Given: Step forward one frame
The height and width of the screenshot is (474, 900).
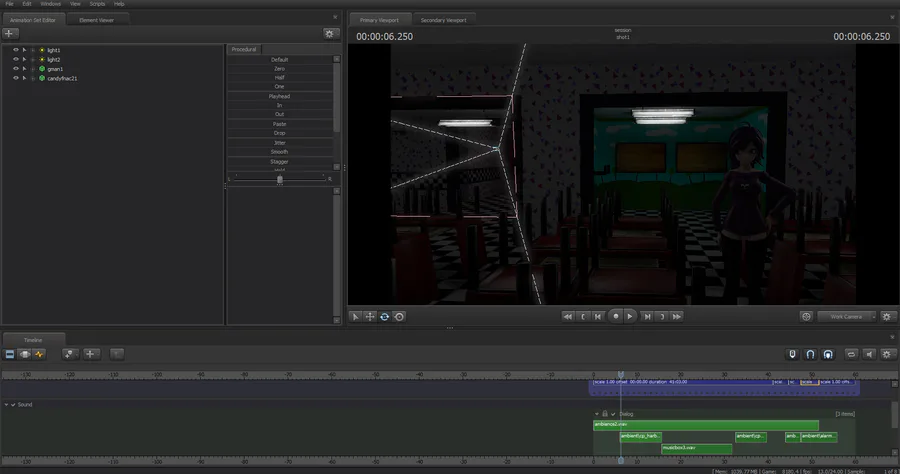Looking at the screenshot, I should pyautogui.click(x=647, y=317).
